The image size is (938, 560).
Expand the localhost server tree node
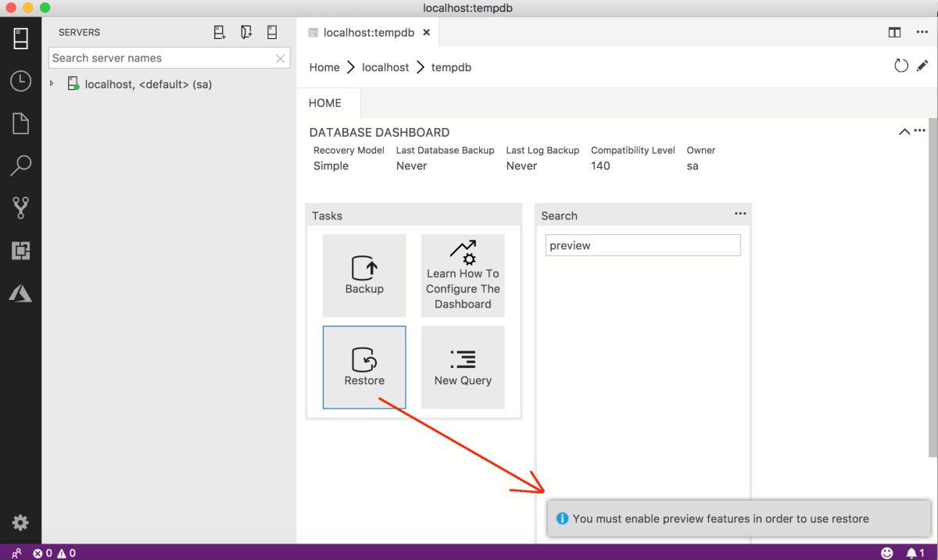pos(52,84)
